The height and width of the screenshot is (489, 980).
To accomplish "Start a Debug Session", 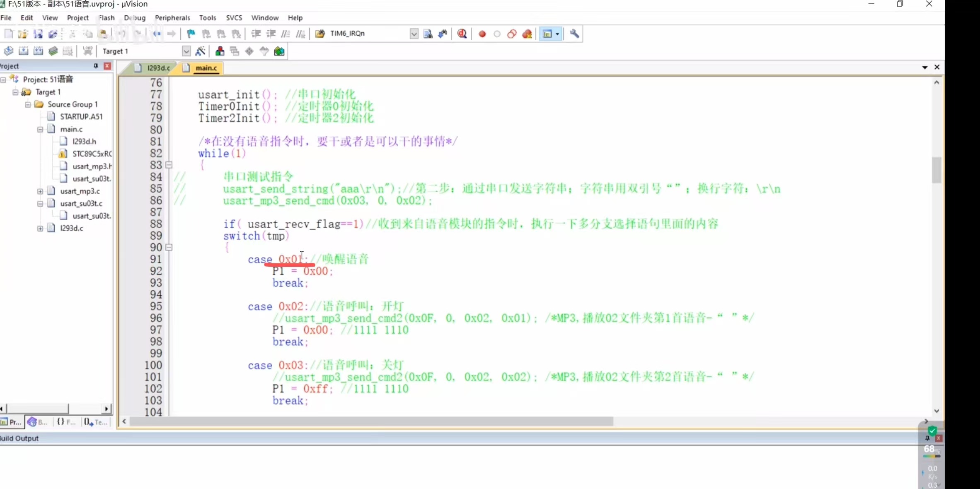I will click(x=463, y=34).
